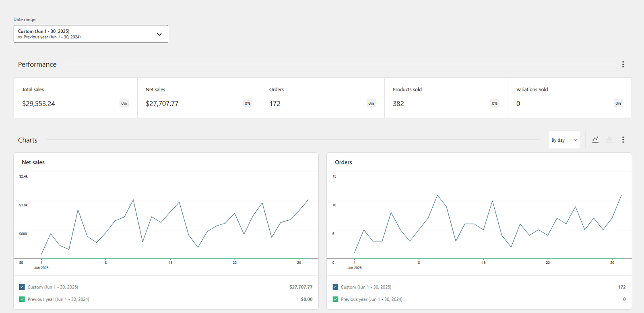Image resolution: width=644 pixels, height=313 pixels.
Task: Expand the By day interval dropdown
Action: tap(564, 140)
